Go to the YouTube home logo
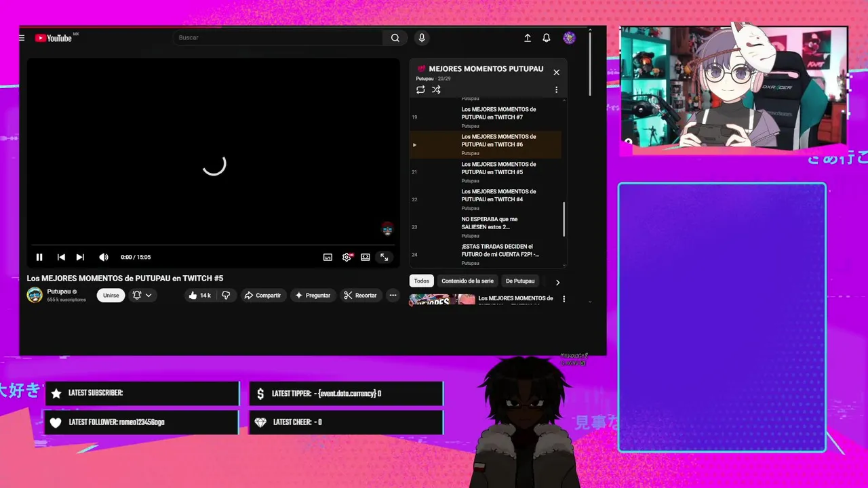 point(54,38)
